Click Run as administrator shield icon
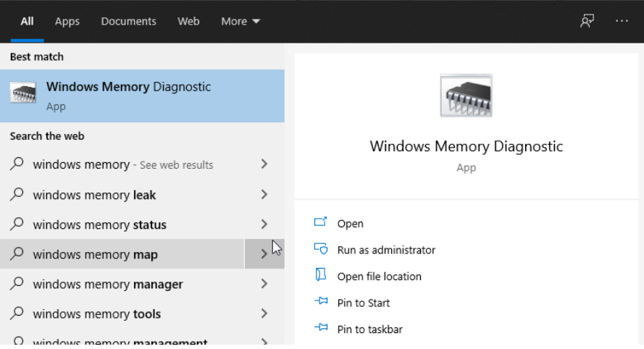This screenshot has width=644, height=349. coord(321,249)
